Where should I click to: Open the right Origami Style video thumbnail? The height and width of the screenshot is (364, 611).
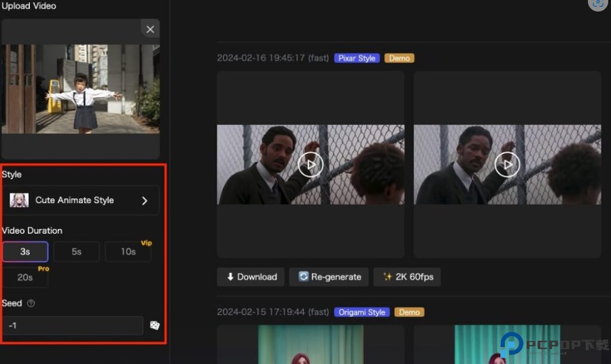507,344
